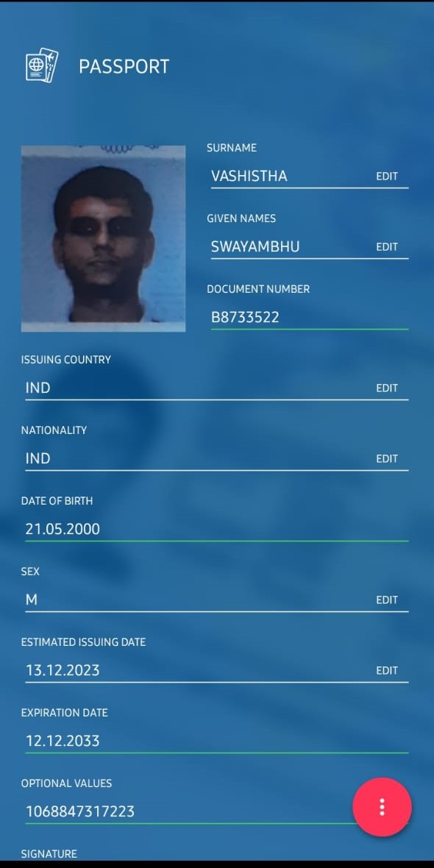Open the red three-dot floating menu
Image resolution: width=434 pixels, height=868 pixels.
[x=382, y=806]
